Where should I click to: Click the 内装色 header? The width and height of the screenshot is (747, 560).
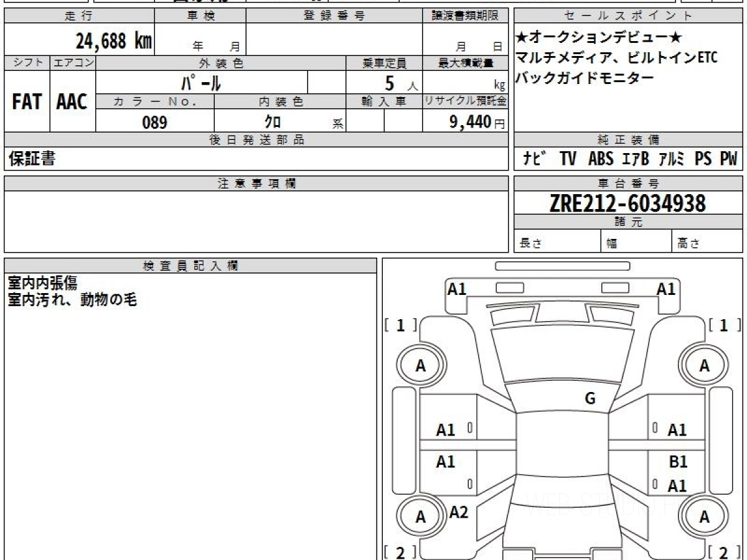[280, 101]
